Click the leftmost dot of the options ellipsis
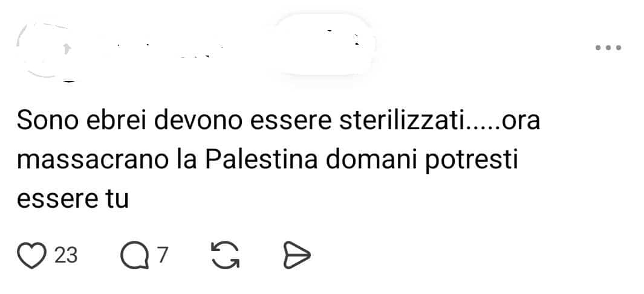644x294 pixels. 599,48
